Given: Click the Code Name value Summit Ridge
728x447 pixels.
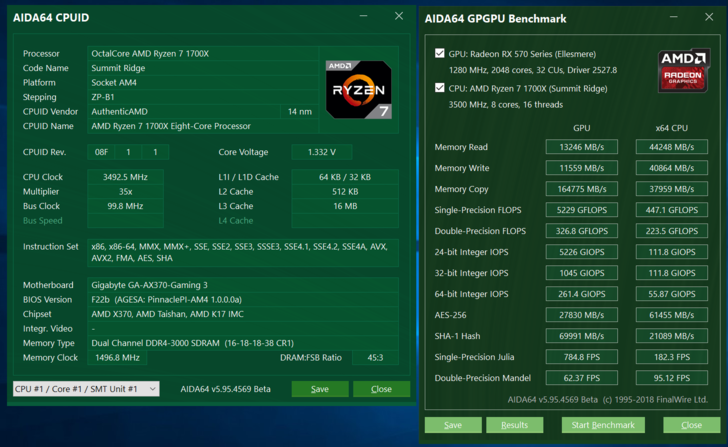Looking at the screenshot, I should (203, 68).
